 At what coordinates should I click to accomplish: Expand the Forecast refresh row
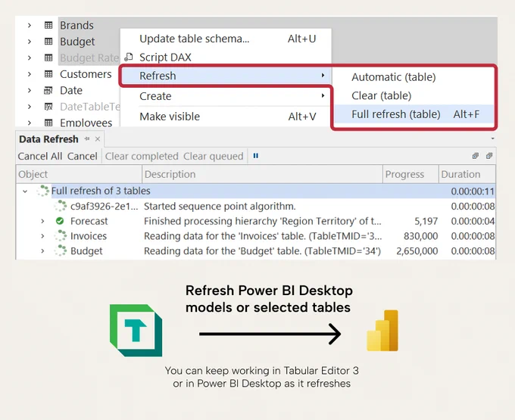click(42, 221)
